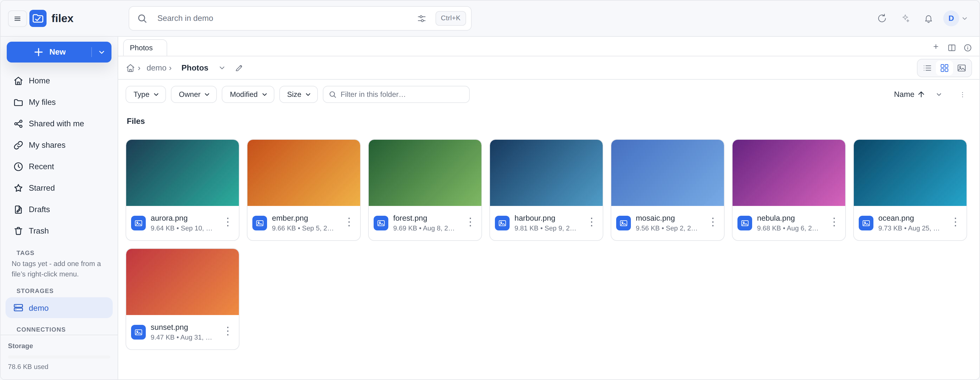Viewport: 980px width, 380px height.
Task: Click the filex logo icon
Action: pos(38,18)
